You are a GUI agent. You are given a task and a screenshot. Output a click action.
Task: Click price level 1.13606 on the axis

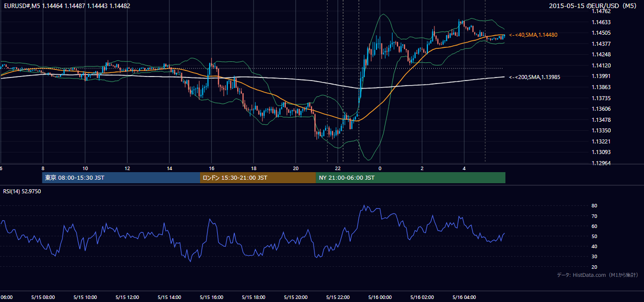pos(601,109)
